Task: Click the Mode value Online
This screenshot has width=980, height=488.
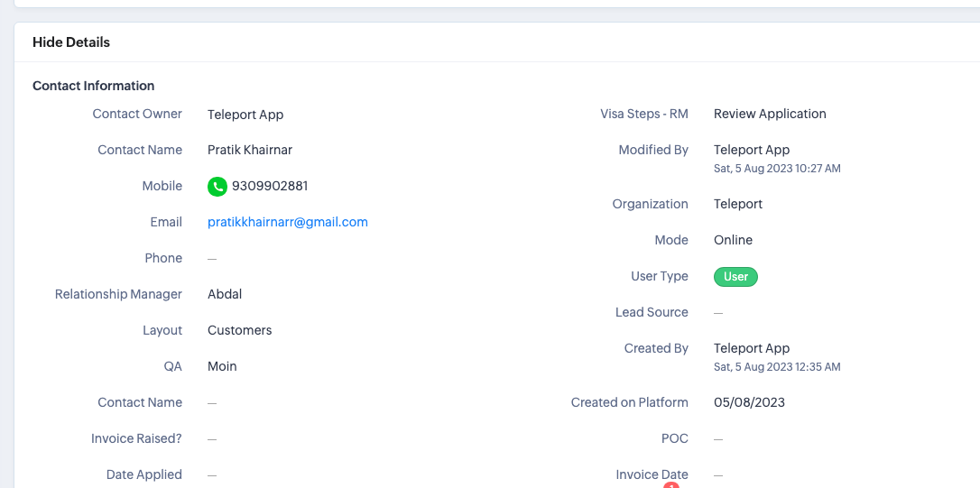Action: click(x=733, y=240)
